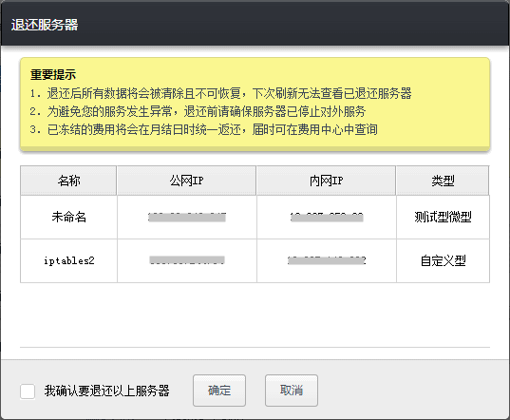Click the blurred internal IP of 未命名
510x420 pixels.
tap(327, 217)
